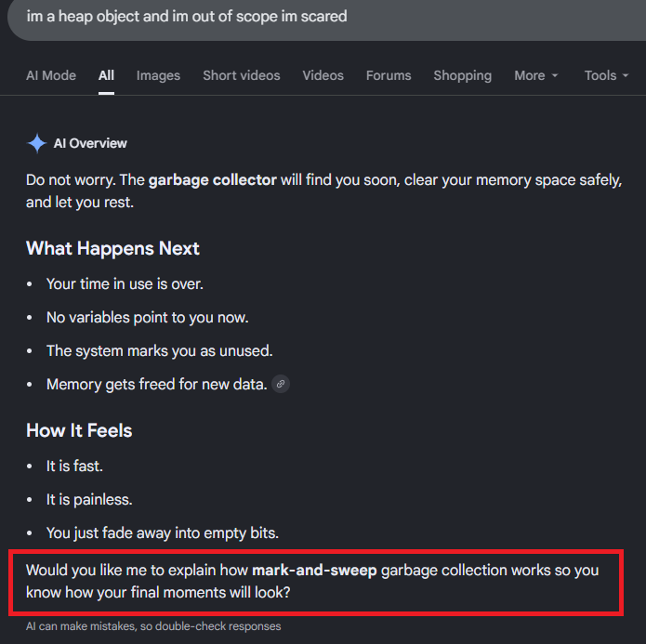Click the AI can make mistakes disclaimer
This screenshot has height=644, width=646.
(153, 626)
